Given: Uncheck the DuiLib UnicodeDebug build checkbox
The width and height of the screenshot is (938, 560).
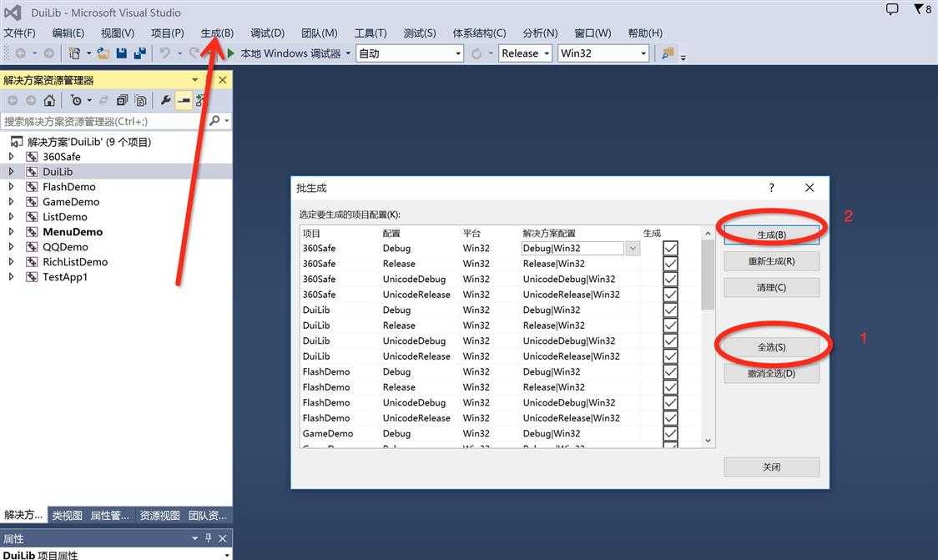Looking at the screenshot, I should tap(671, 341).
